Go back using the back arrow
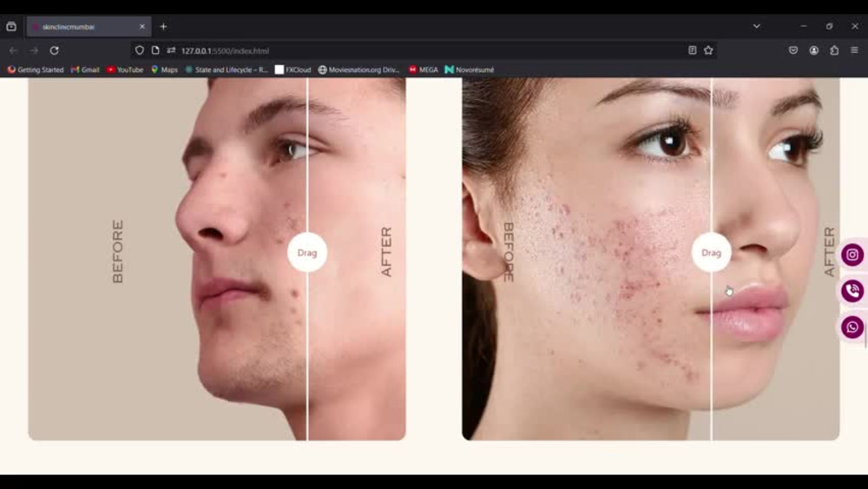This screenshot has width=868, height=489. [x=13, y=50]
